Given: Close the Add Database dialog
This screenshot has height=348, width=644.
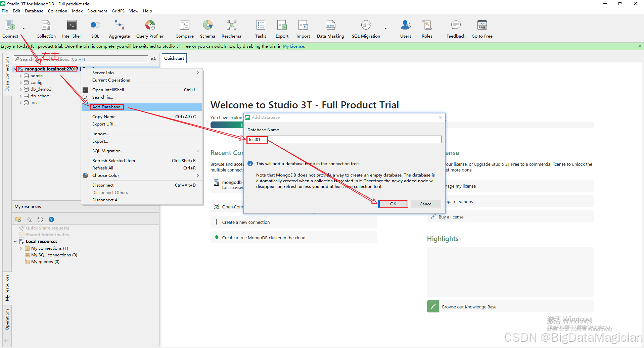Looking at the screenshot, I should pyautogui.click(x=440, y=117).
